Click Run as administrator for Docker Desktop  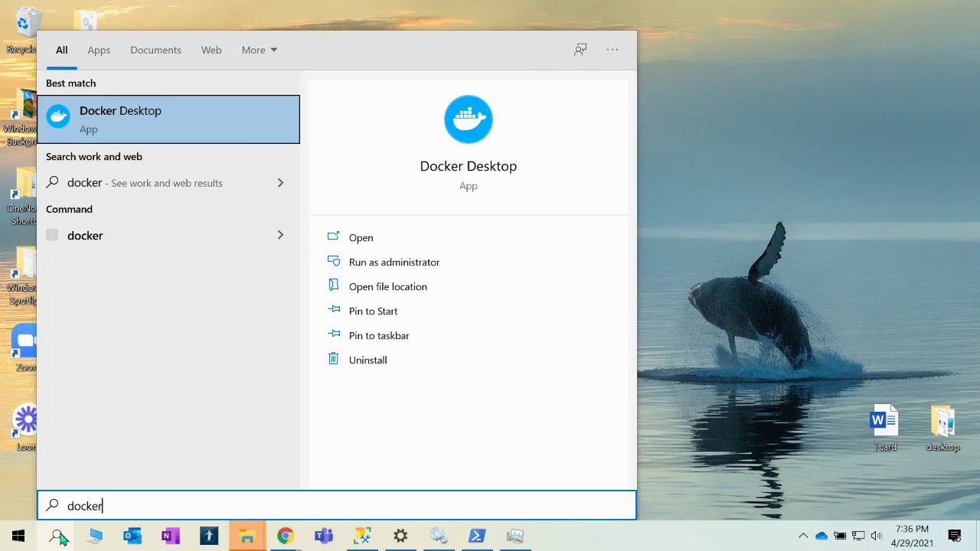(394, 262)
